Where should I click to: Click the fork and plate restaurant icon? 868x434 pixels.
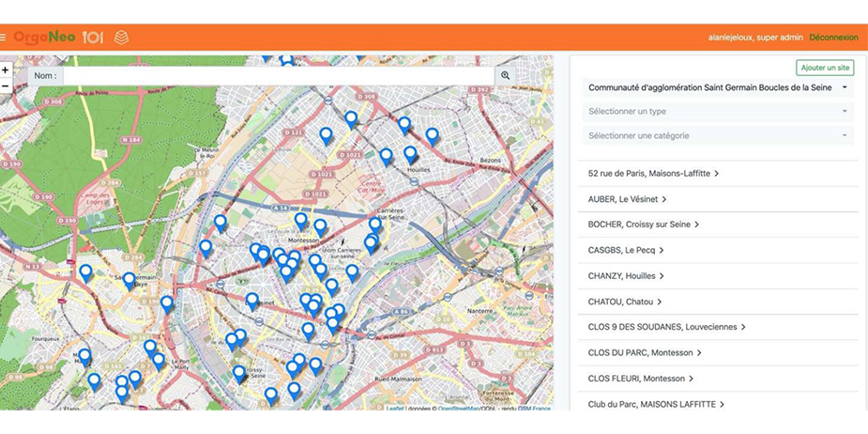click(92, 38)
